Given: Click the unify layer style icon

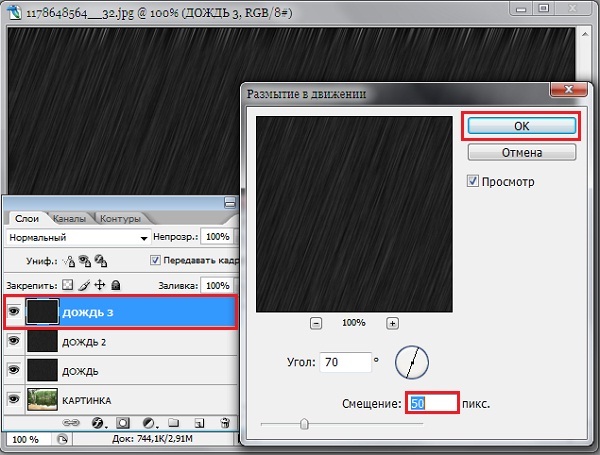Looking at the screenshot, I should pos(101,261).
